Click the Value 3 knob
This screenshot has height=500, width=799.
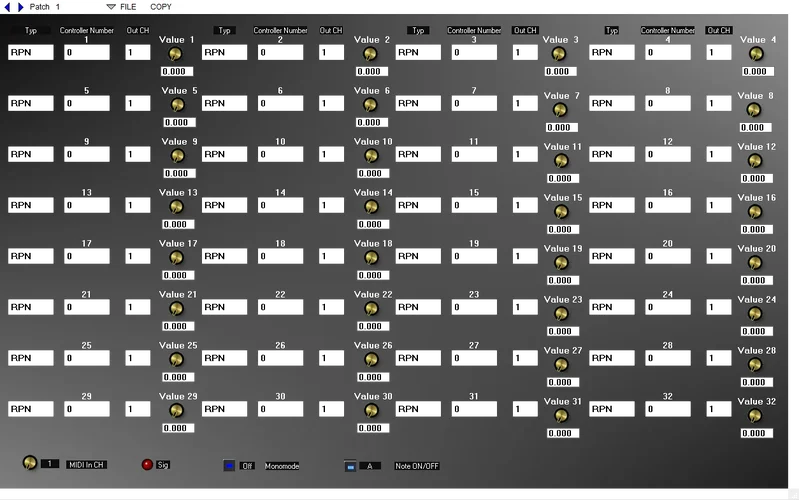[558, 54]
